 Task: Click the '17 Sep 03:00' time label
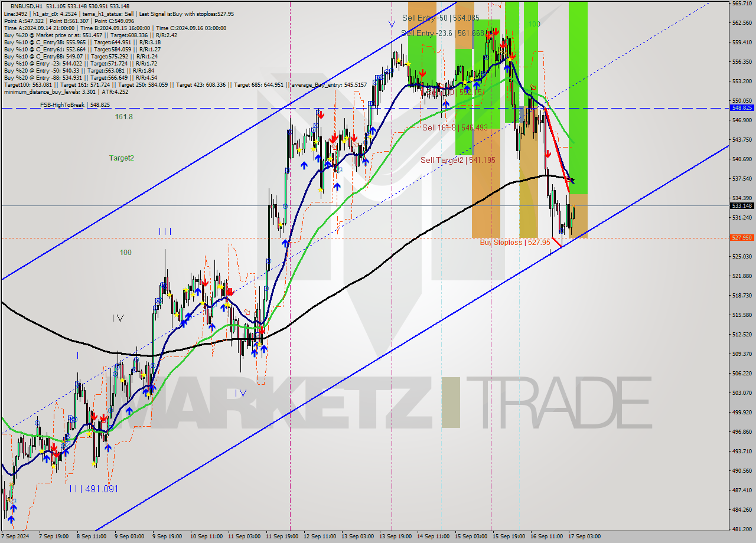click(584, 537)
